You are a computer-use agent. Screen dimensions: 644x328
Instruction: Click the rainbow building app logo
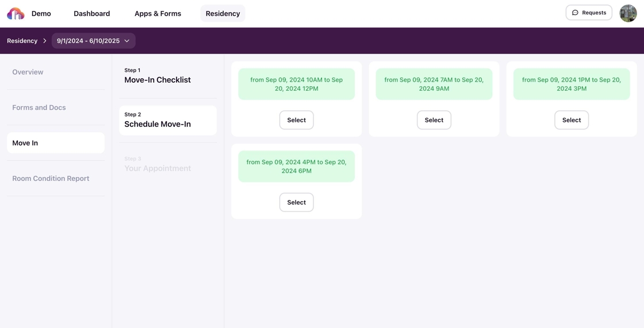[x=16, y=13]
